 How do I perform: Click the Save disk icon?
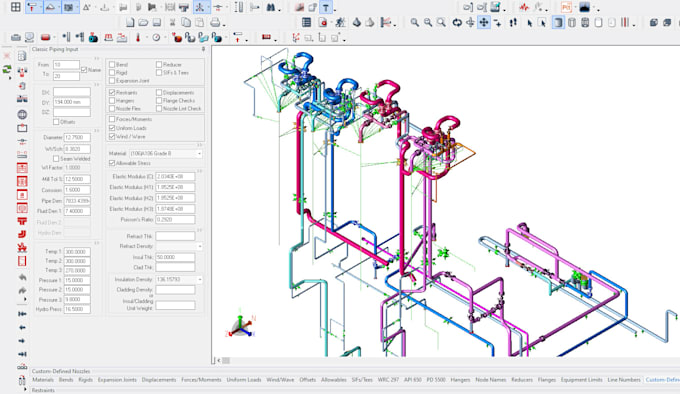point(157,23)
